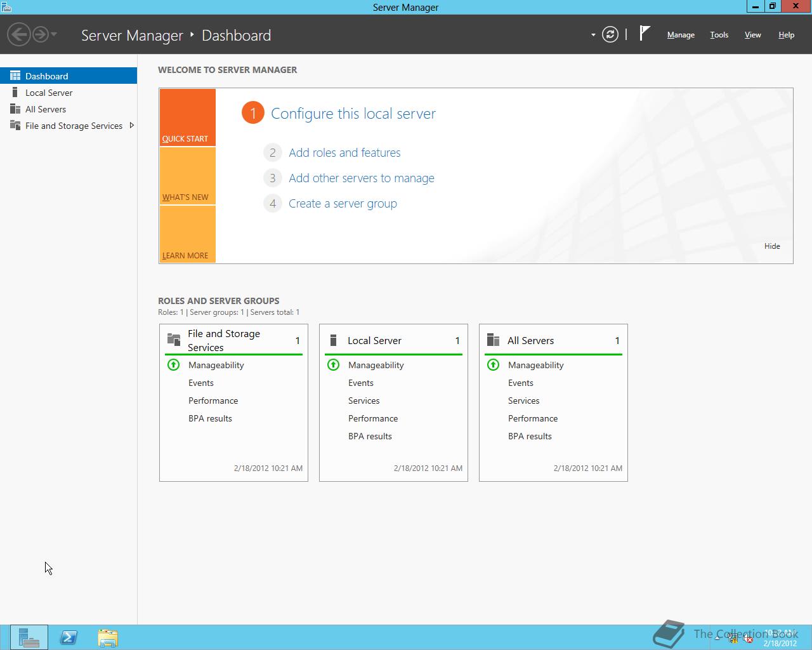Open dropdown arrow beside refresh icon

[x=593, y=35]
